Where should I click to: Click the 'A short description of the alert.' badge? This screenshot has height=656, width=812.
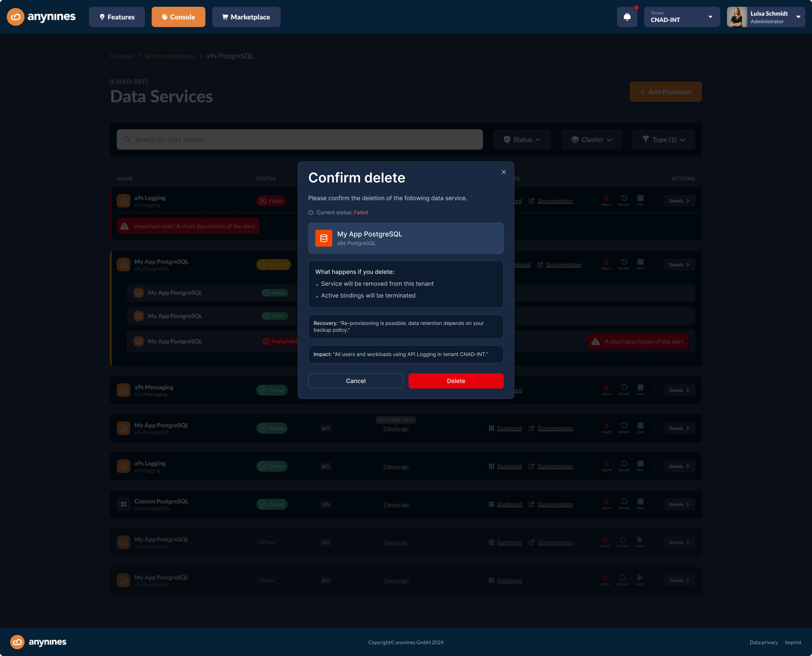click(x=638, y=342)
